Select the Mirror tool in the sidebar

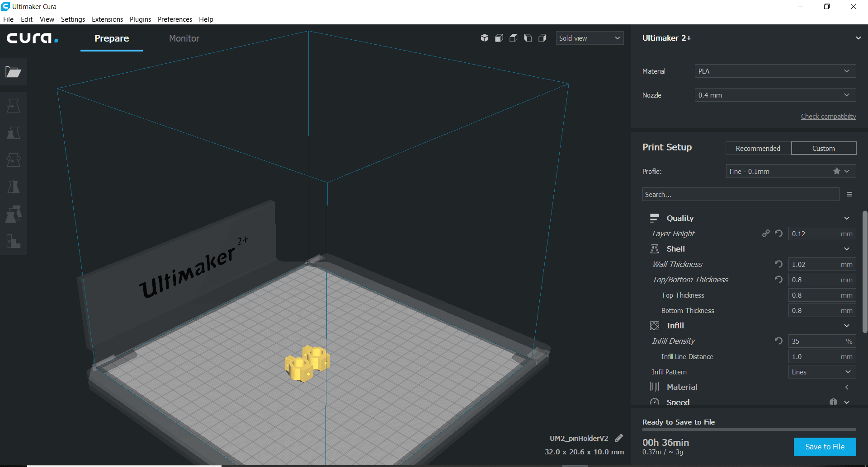tap(13, 187)
